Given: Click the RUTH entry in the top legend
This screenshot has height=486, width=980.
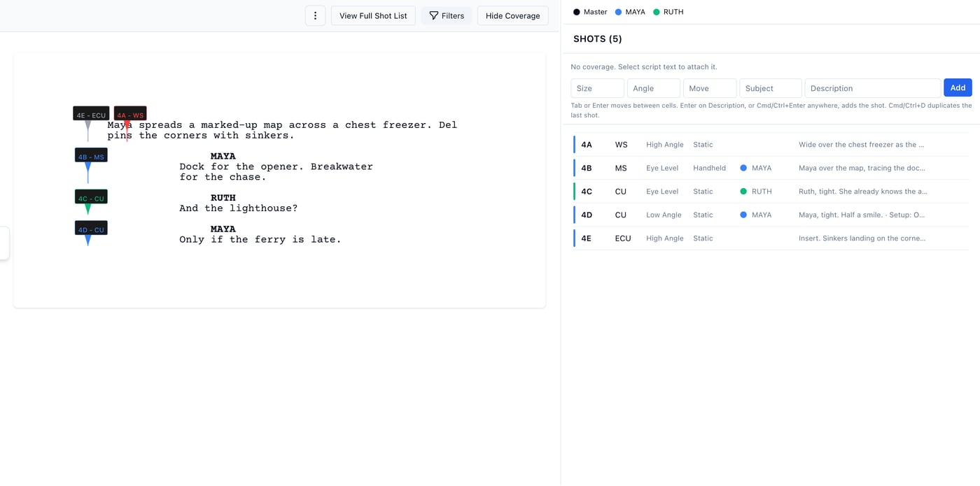Looking at the screenshot, I should click(668, 12).
